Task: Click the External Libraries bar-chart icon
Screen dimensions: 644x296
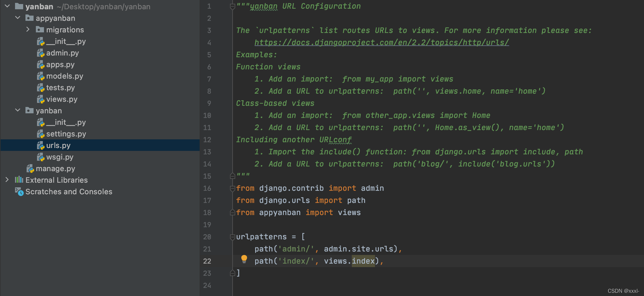Action: (19, 180)
